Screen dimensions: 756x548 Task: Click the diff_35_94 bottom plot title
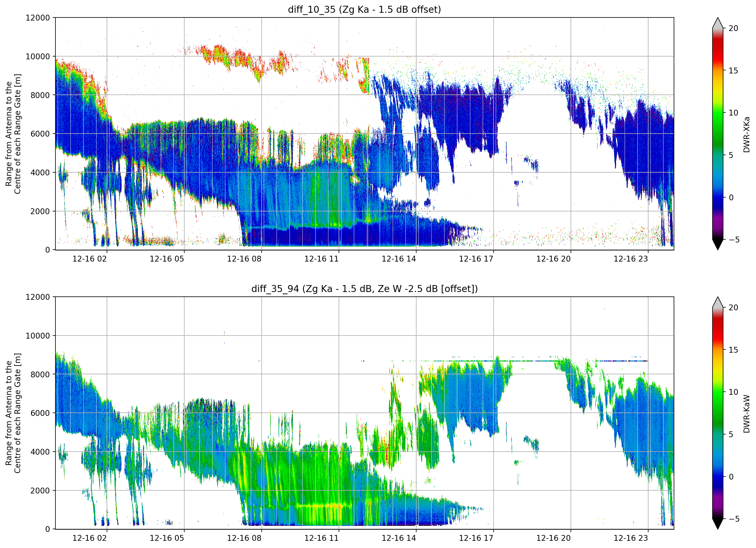(x=364, y=289)
